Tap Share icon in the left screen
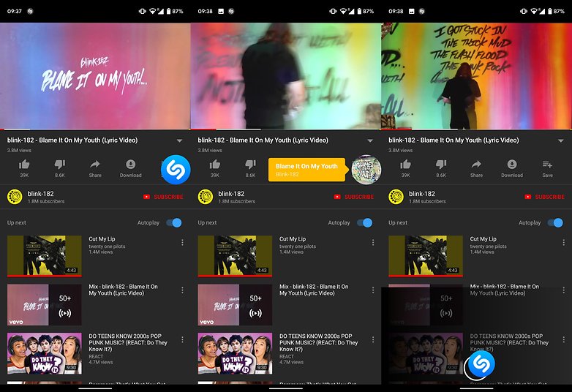The height and width of the screenshot is (392, 572). pos(95,165)
